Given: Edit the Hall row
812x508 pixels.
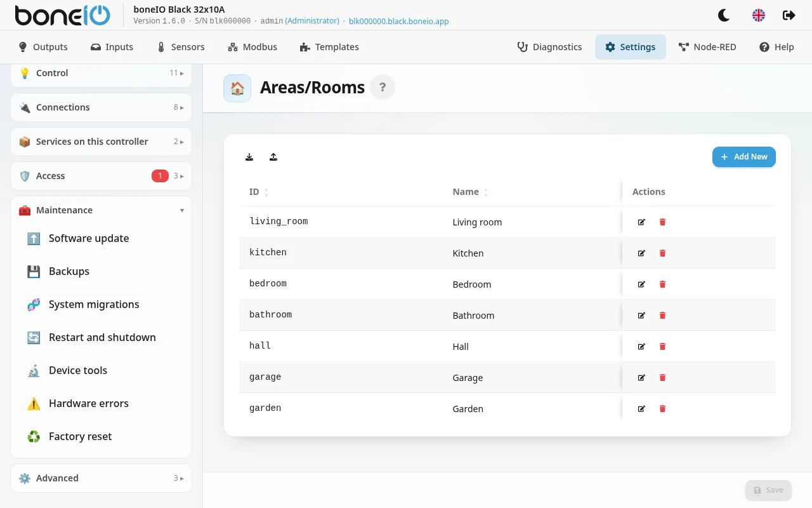Looking at the screenshot, I should click(x=641, y=346).
